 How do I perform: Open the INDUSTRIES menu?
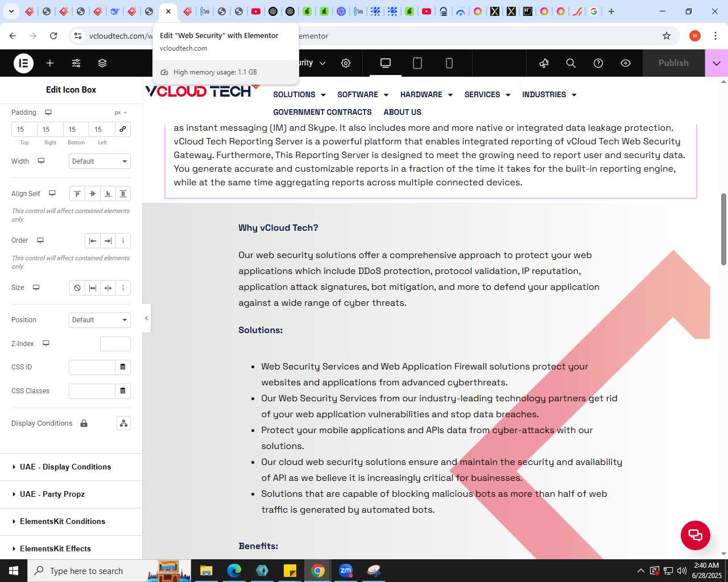549,95
